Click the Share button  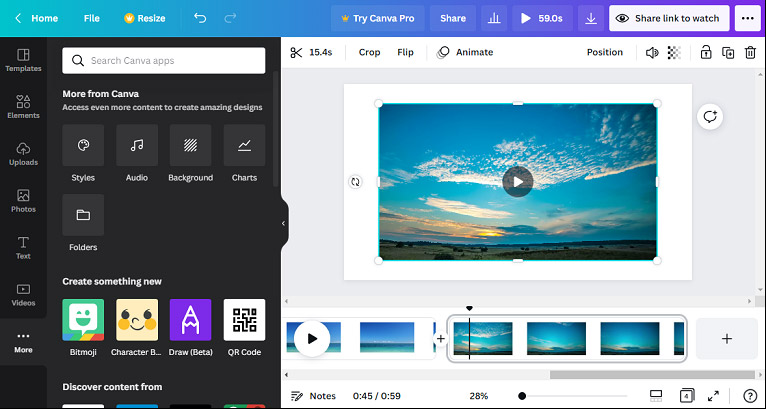coord(453,18)
